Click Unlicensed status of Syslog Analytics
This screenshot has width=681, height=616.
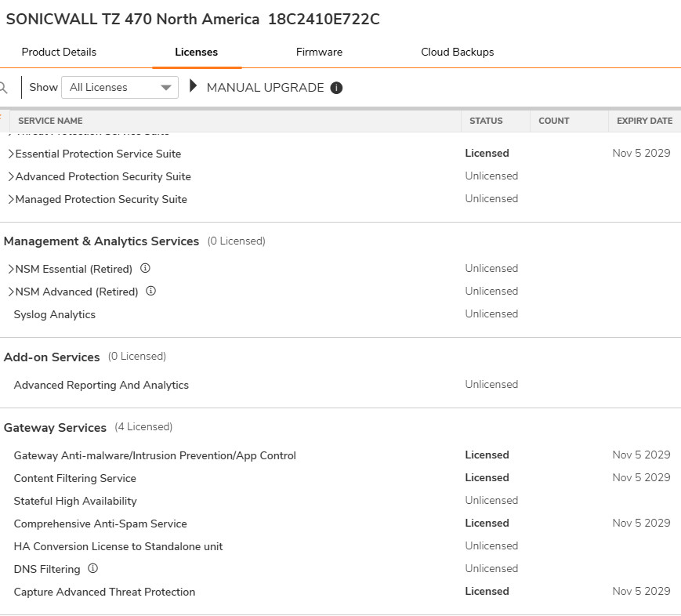coord(491,314)
